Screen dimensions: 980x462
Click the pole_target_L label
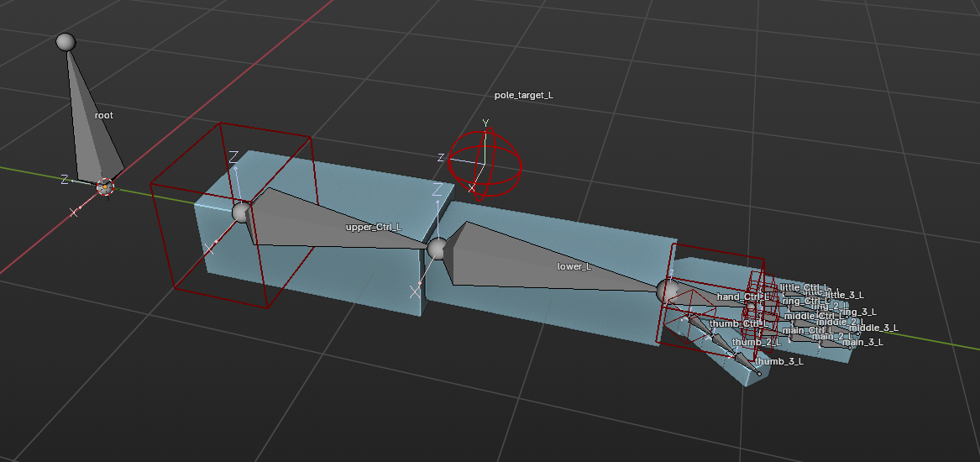[523, 96]
